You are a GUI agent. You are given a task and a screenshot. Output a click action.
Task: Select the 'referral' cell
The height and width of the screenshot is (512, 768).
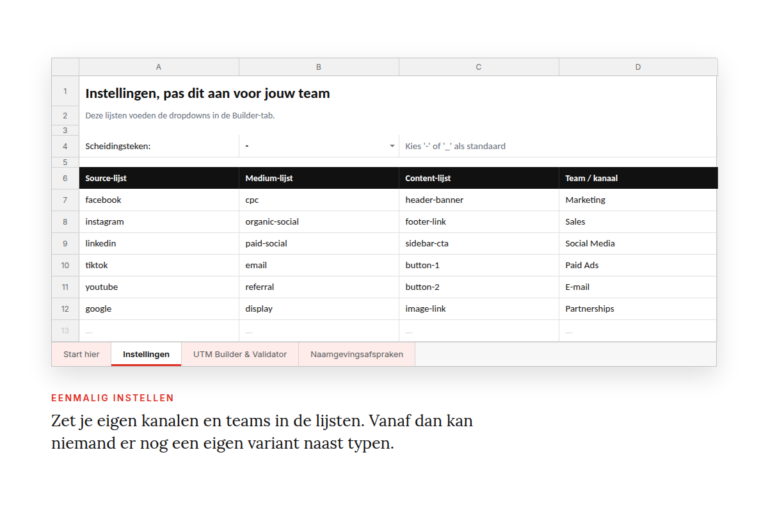point(319,287)
